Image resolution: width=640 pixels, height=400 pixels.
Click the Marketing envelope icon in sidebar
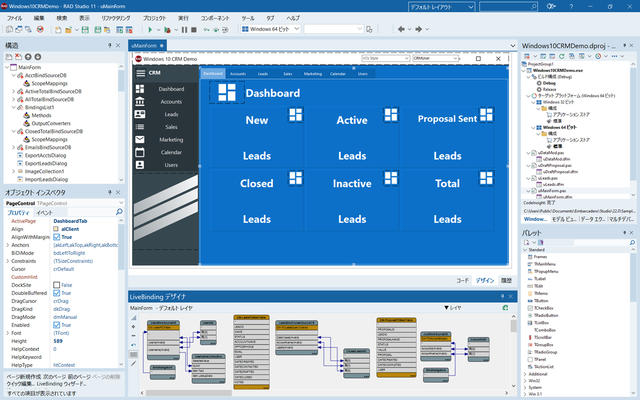pyautogui.click(x=140, y=139)
